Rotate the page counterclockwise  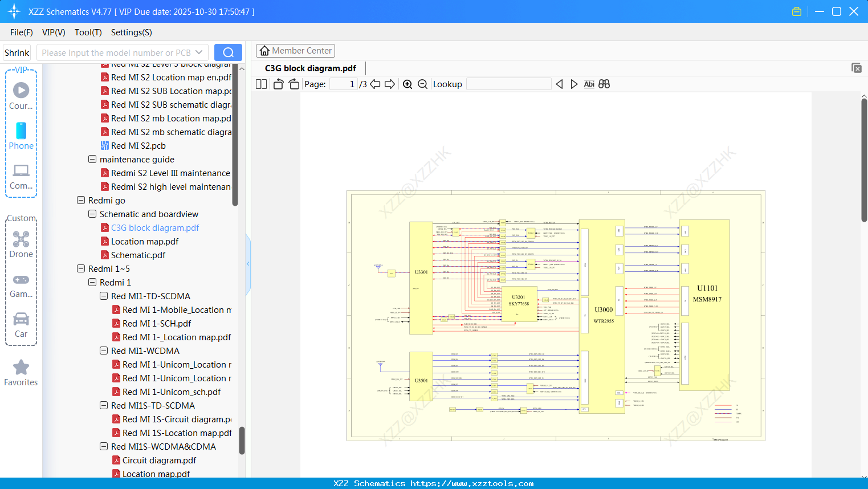278,84
